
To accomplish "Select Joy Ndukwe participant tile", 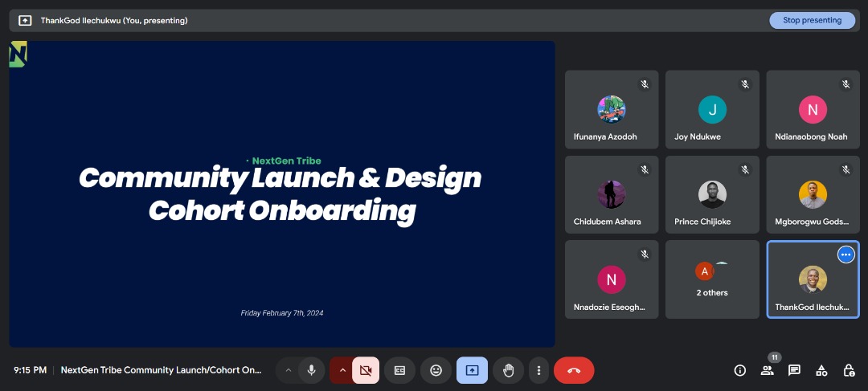I will [x=712, y=109].
